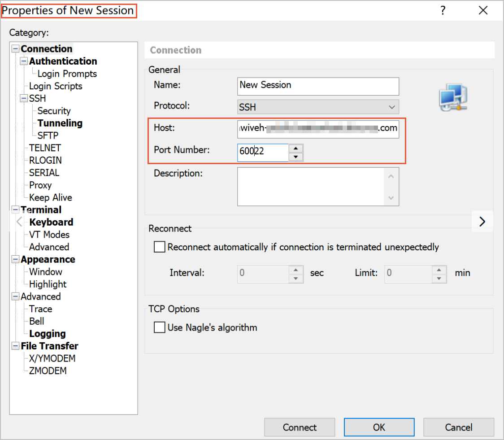Open the Window appearance category
Screen dimensions: 504x440
click(x=46, y=272)
